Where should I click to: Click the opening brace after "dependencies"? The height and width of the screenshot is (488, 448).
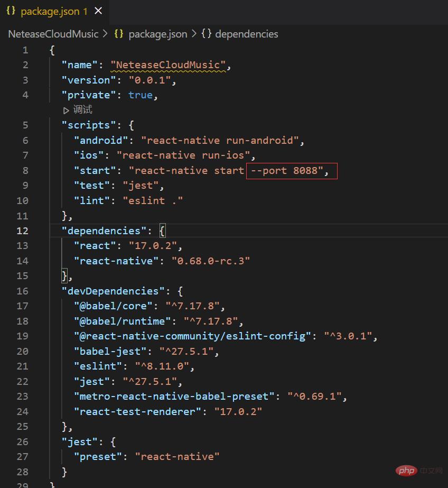coord(162,231)
